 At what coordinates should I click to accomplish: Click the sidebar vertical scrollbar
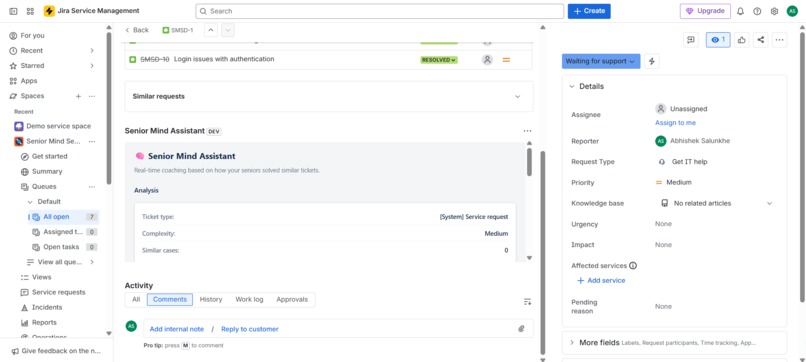click(x=108, y=108)
